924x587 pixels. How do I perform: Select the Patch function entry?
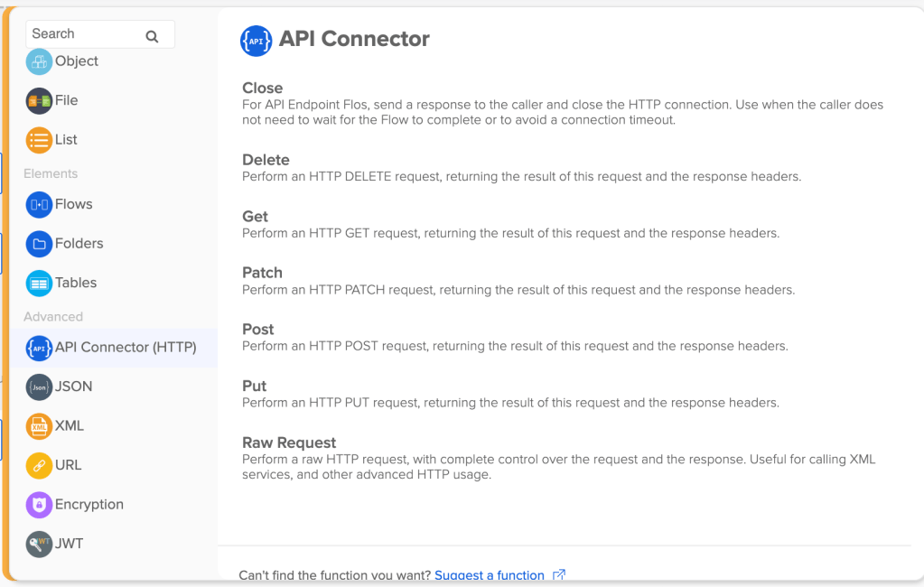click(262, 273)
